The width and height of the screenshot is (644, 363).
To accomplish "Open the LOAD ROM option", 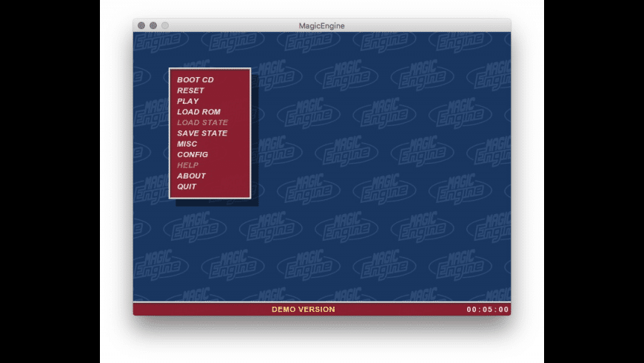I will [x=199, y=112].
